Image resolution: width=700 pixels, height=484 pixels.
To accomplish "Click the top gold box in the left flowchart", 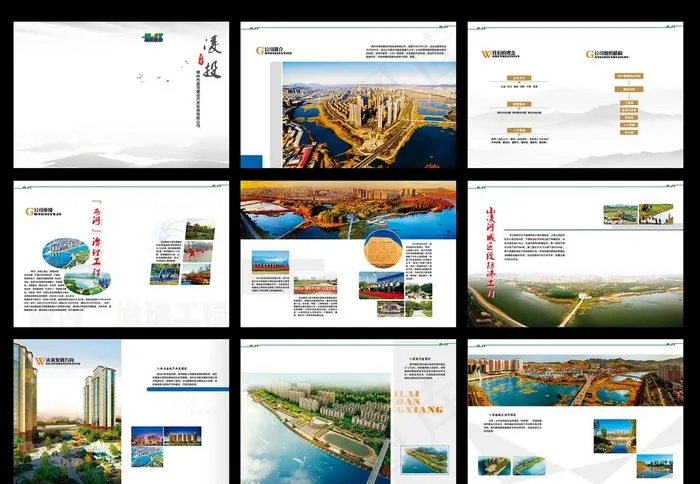I will coord(518,76).
